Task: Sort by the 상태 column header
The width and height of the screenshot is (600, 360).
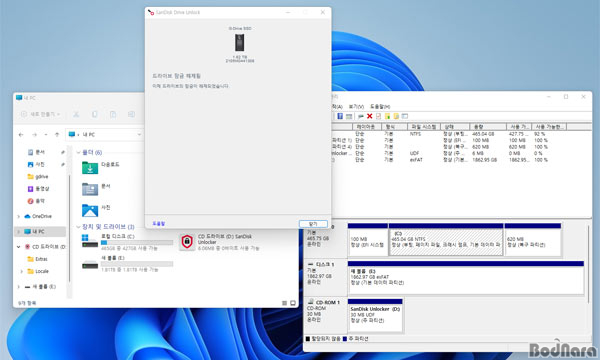Action: point(455,127)
